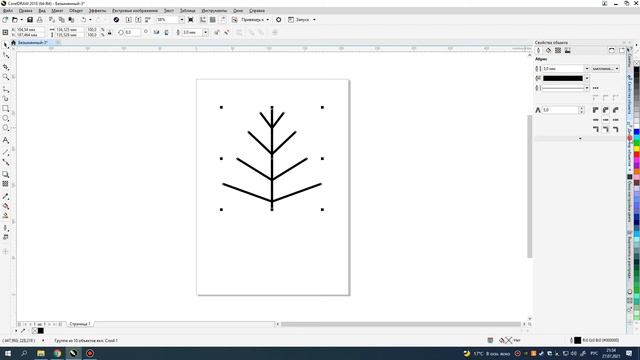Select the Pick (arrow) tool
Image resolution: width=640 pixels, height=360 pixels.
(x=6, y=45)
